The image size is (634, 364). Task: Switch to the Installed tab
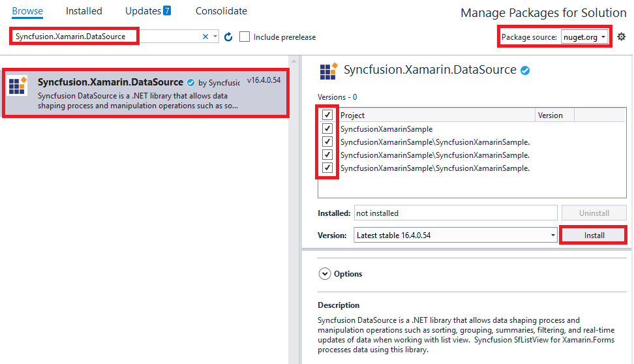83,11
